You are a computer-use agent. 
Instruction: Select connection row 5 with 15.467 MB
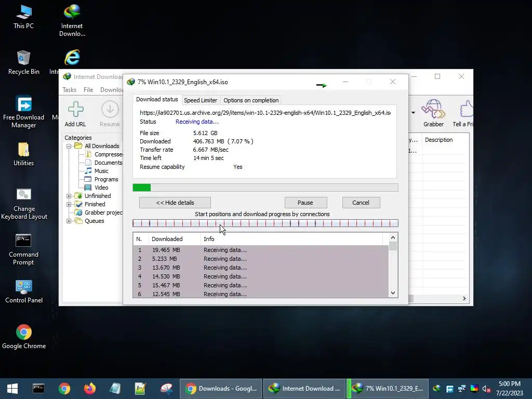pyautogui.click(x=261, y=285)
